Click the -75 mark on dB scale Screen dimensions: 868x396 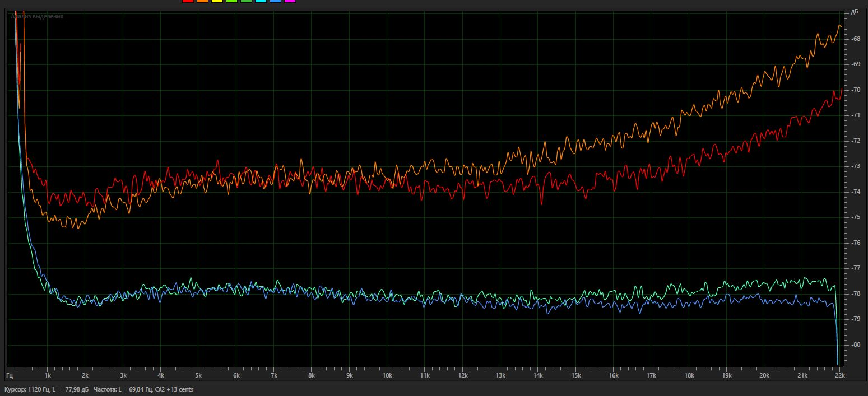click(856, 217)
